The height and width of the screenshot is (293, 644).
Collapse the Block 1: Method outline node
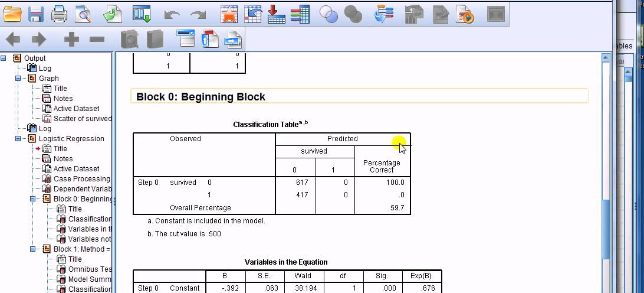point(33,249)
